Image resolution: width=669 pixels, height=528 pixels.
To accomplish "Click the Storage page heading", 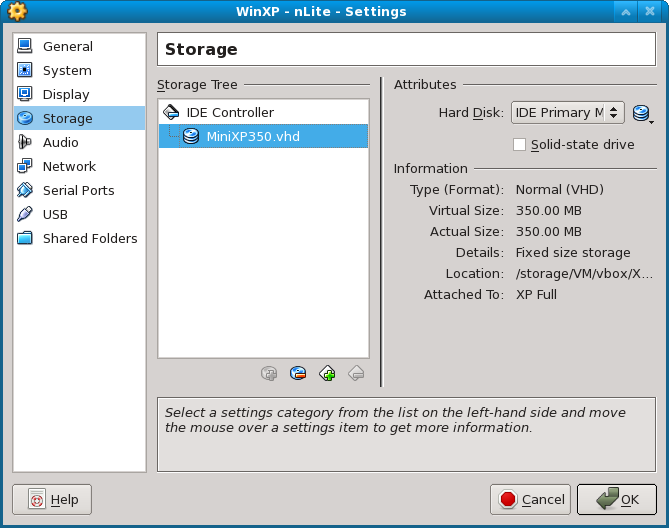I will point(201,49).
